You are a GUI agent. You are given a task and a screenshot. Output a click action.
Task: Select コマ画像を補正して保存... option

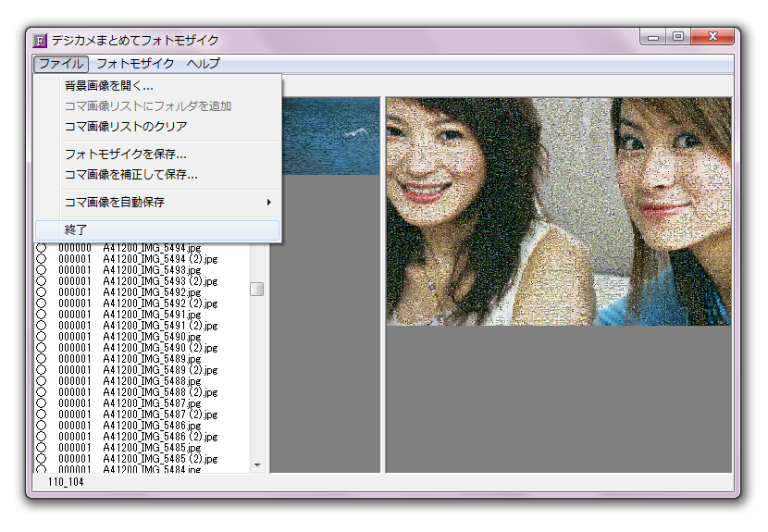click(x=130, y=175)
